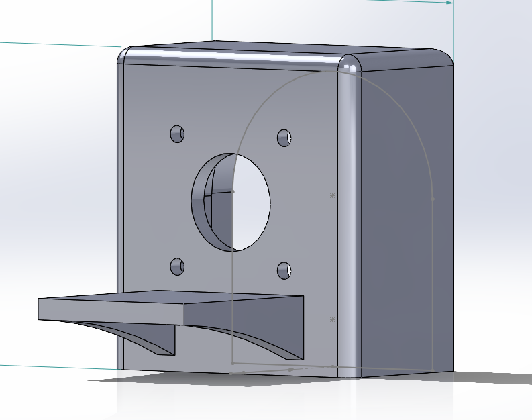The width and height of the screenshot is (532, 420).
Task: Pick the upper-left small mounting hole
Action: 177,134
